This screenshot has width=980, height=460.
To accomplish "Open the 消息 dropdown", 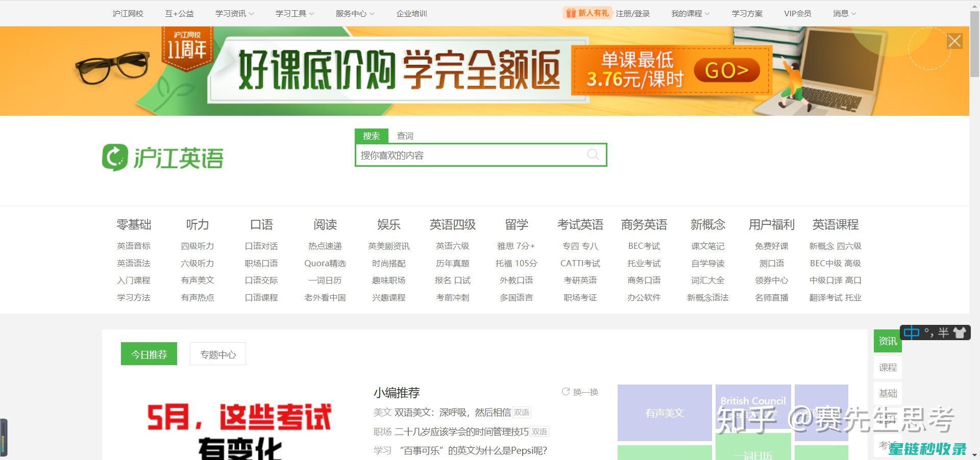I will [x=845, y=13].
